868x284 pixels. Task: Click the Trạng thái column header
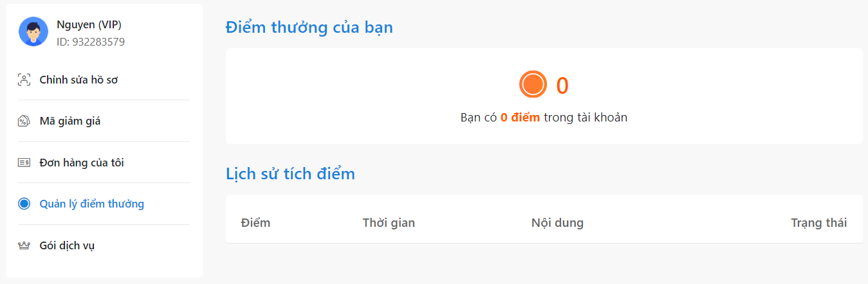pyautogui.click(x=818, y=223)
